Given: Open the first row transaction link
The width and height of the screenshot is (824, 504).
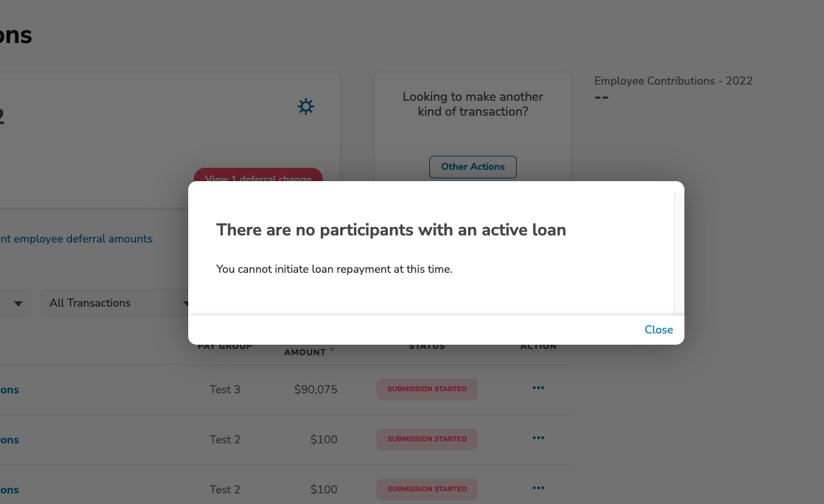Looking at the screenshot, I should (x=9, y=389).
